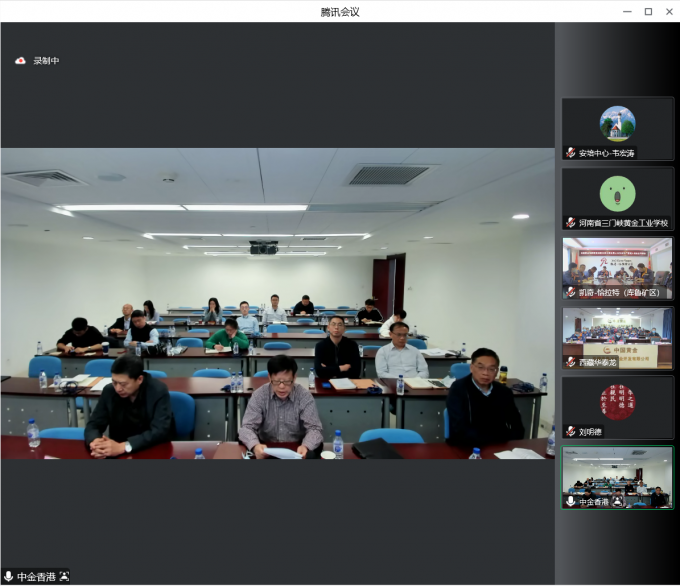Select the highlighted 中金香港 video thumbnail
The height and width of the screenshot is (586, 680).
click(x=618, y=478)
